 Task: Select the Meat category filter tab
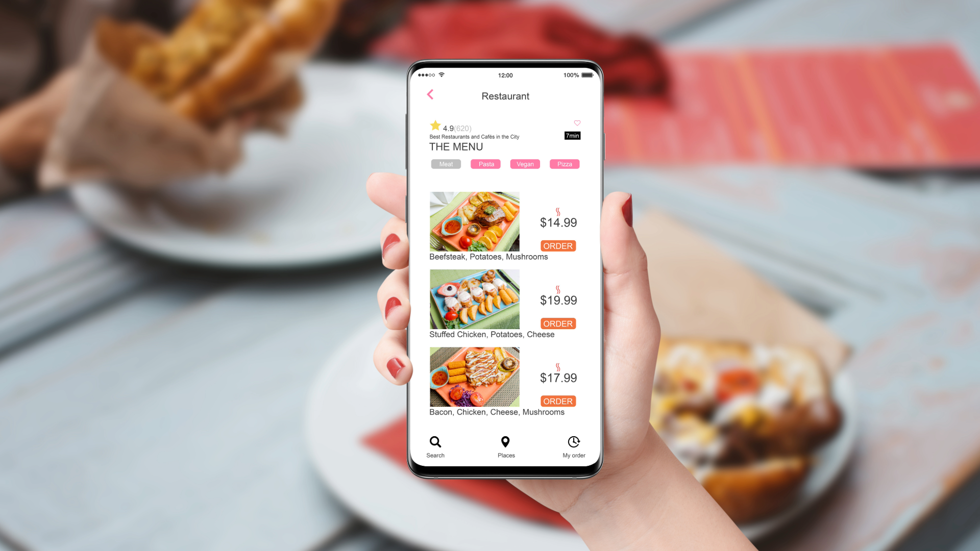pos(445,164)
